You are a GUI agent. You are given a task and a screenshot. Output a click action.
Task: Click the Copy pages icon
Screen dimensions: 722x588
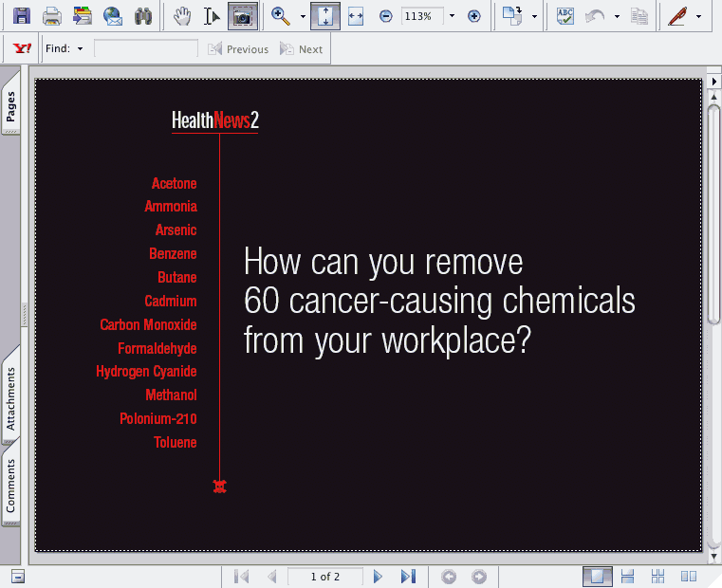pyautogui.click(x=639, y=16)
